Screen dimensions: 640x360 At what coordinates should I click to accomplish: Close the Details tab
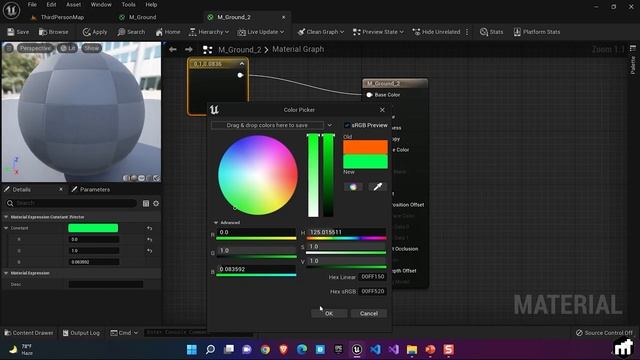(61, 189)
